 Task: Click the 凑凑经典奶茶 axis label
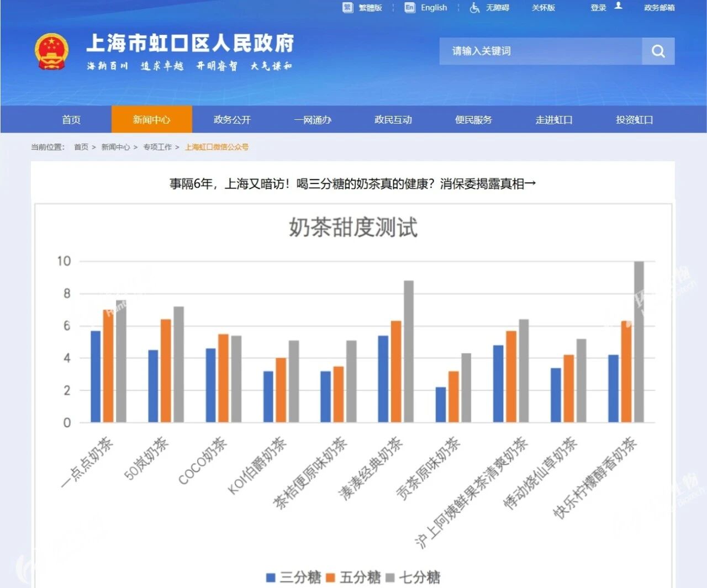click(x=371, y=468)
